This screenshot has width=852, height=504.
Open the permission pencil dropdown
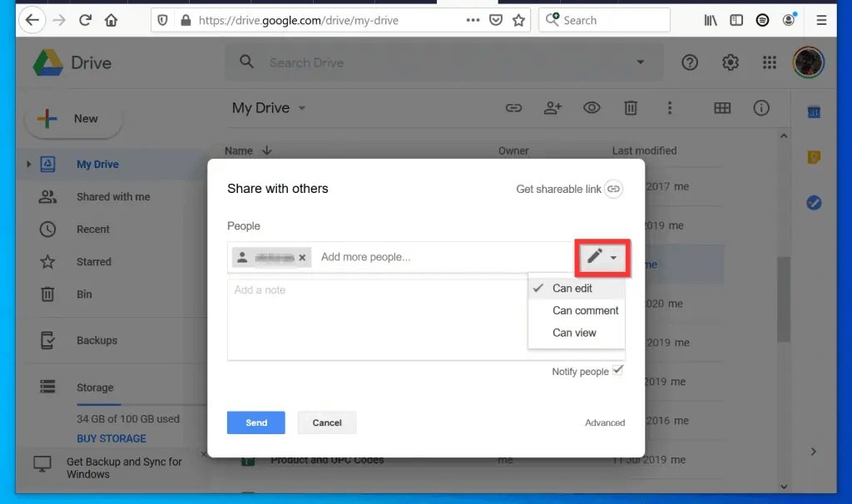tap(602, 258)
